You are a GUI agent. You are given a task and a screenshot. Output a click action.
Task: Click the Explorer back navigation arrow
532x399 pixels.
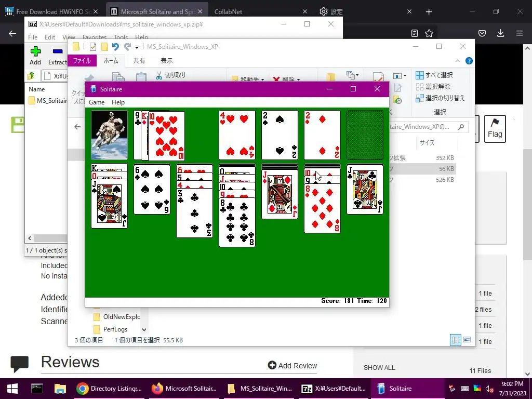pos(78,127)
